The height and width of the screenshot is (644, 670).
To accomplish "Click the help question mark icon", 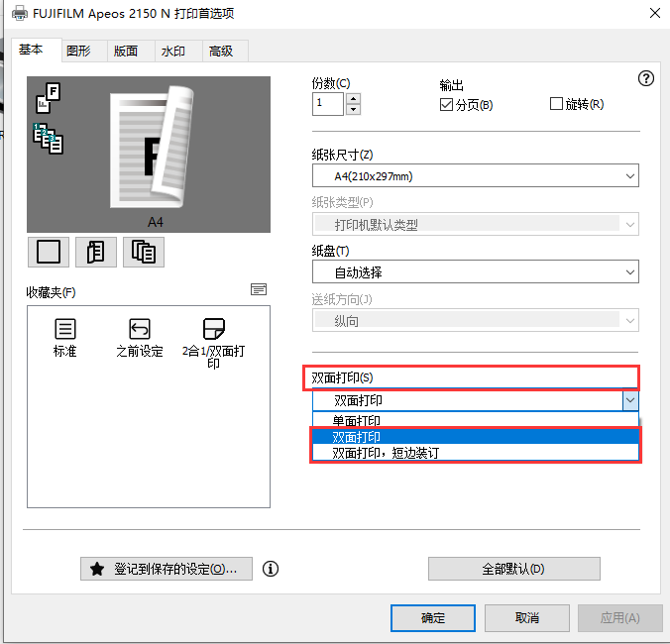I will click(x=646, y=79).
